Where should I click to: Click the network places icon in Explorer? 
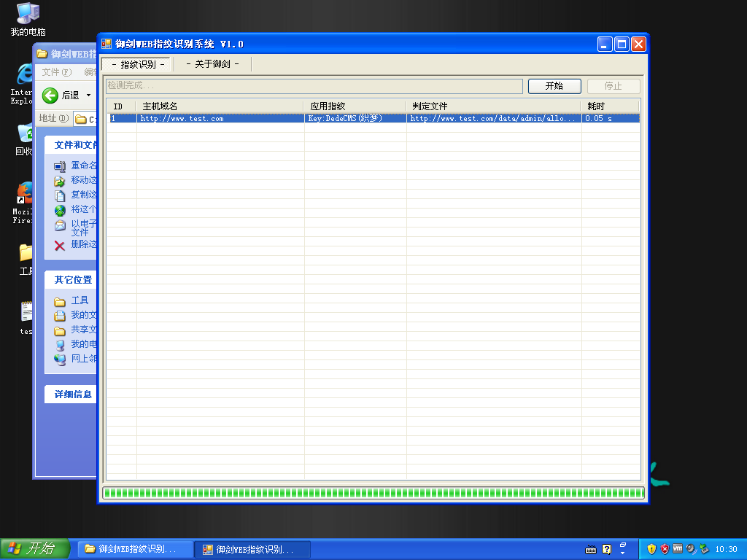[60, 359]
